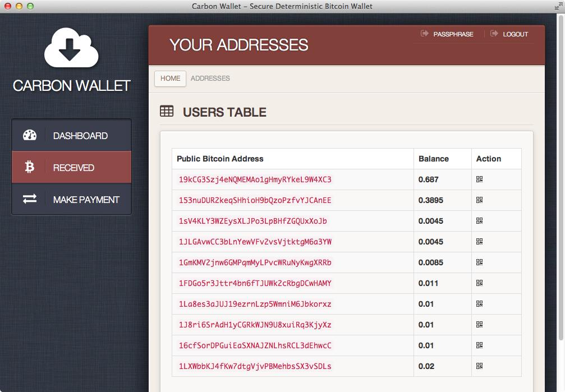Click address 1sV4KLY3WZEysXLJPo3LpBHfZGQUxXoJb
Screen dimensions: 565x392
click(x=253, y=221)
